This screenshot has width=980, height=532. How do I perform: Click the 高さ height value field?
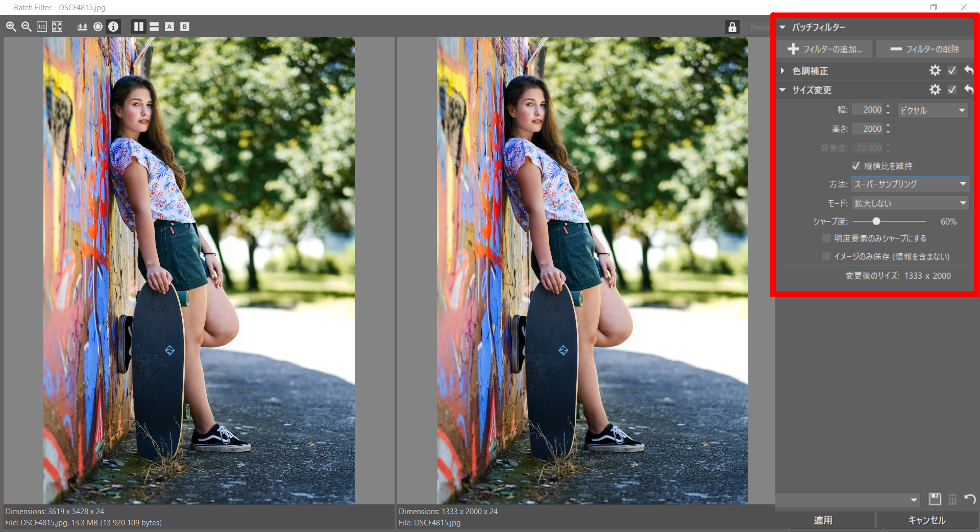pyautogui.click(x=868, y=129)
